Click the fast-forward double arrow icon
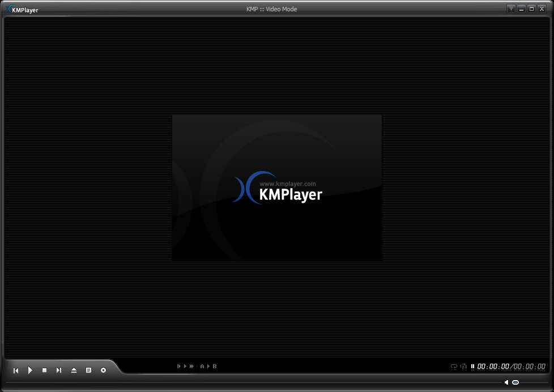 (x=192, y=367)
